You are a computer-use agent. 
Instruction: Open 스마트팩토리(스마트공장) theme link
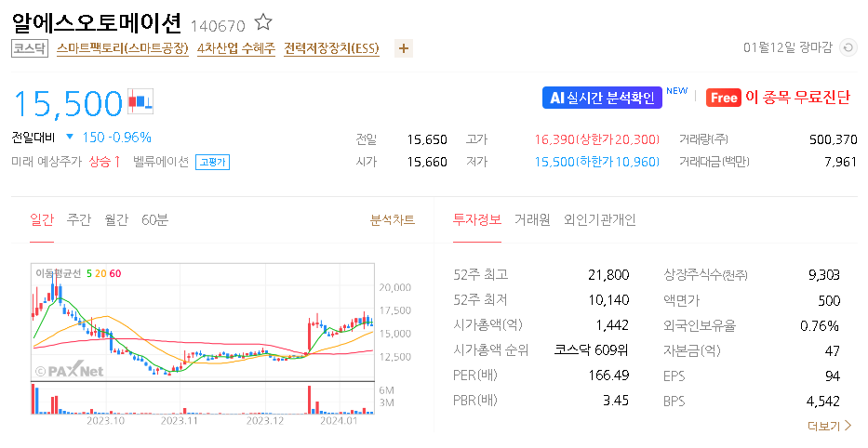pyautogui.click(x=123, y=48)
